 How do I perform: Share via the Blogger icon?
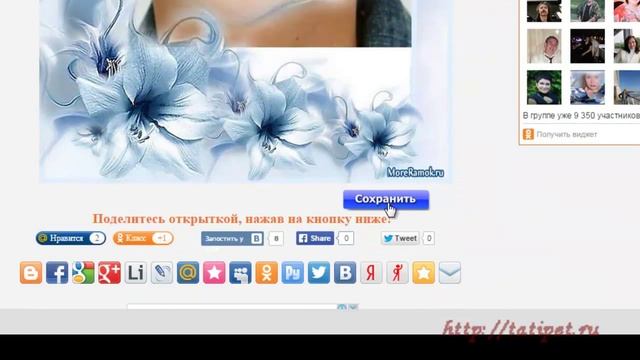click(x=31, y=273)
